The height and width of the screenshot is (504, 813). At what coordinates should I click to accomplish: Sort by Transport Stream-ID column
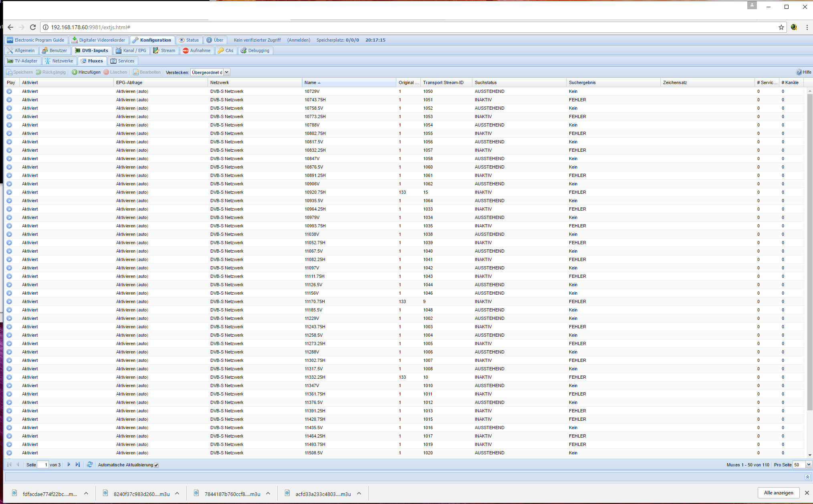(x=446, y=82)
